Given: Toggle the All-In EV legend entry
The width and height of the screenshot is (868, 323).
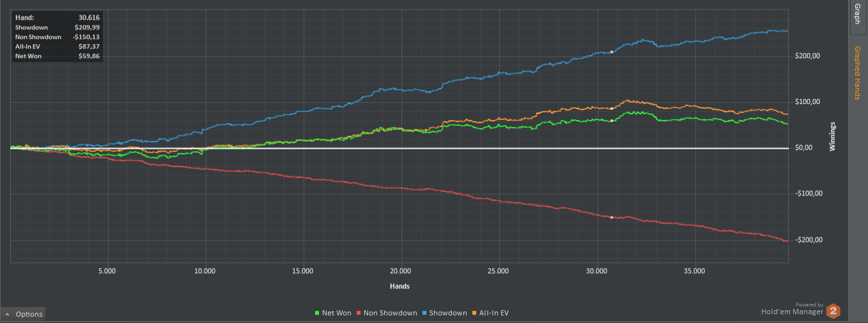Looking at the screenshot, I should (x=490, y=313).
